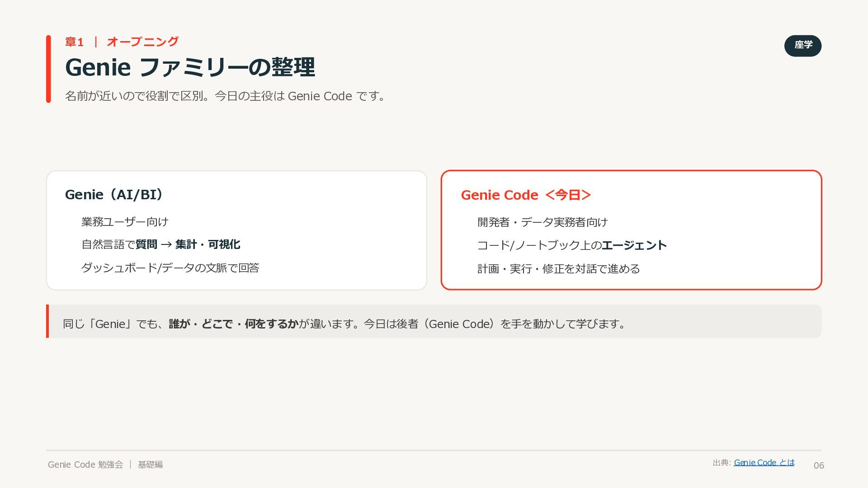Click the 'ダッシュボード/データの文脈で回答' bullet
Image resolution: width=868 pixels, height=488 pixels.
170,268
